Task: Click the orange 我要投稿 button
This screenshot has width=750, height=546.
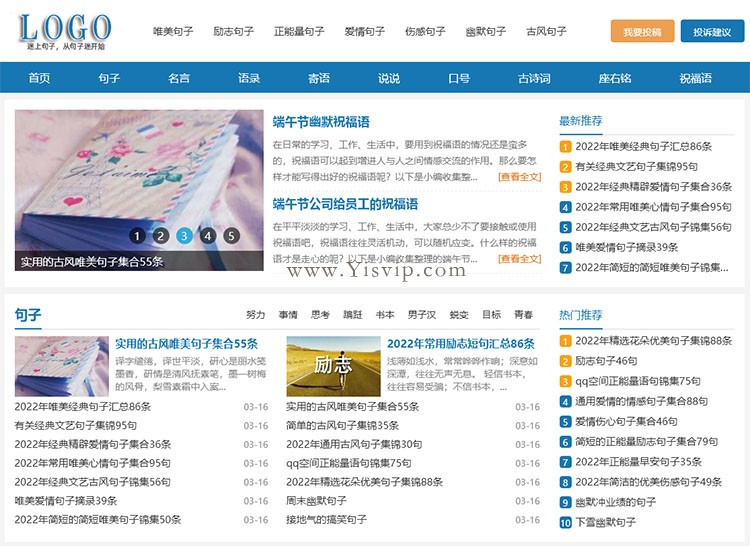Action: pyautogui.click(x=642, y=31)
